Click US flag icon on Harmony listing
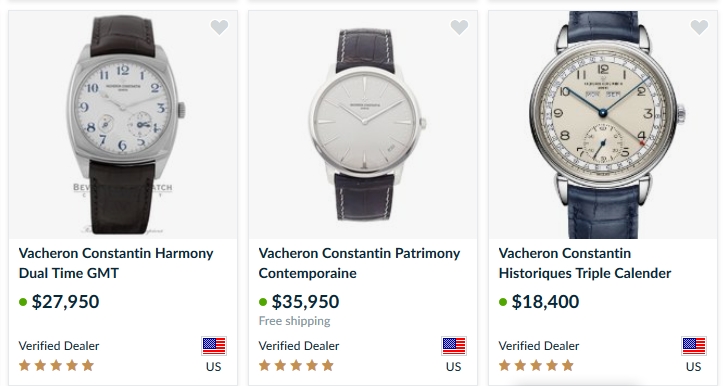 tap(214, 346)
